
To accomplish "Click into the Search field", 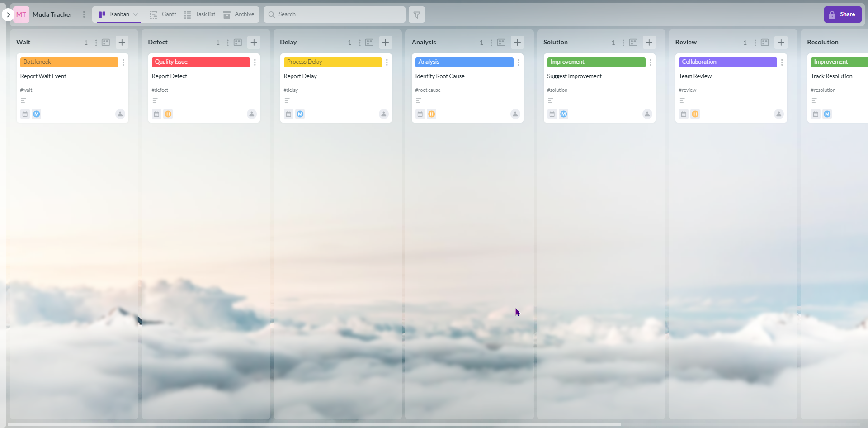I will pyautogui.click(x=335, y=14).
